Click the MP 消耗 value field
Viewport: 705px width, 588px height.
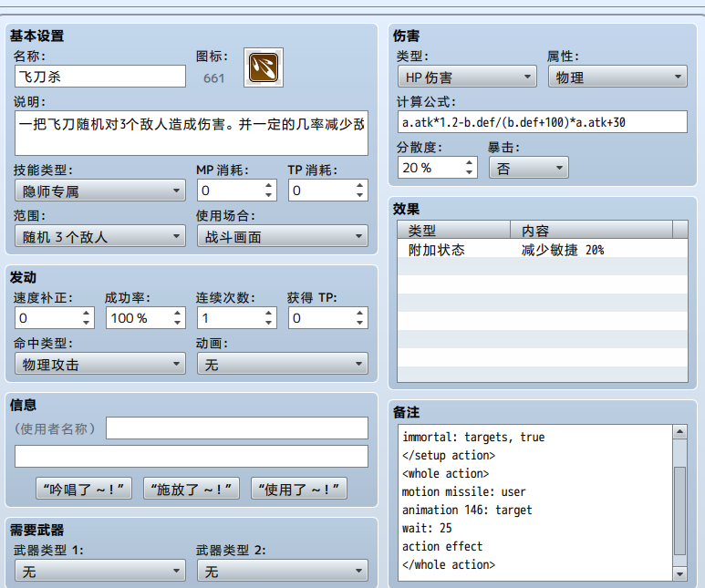230,191
